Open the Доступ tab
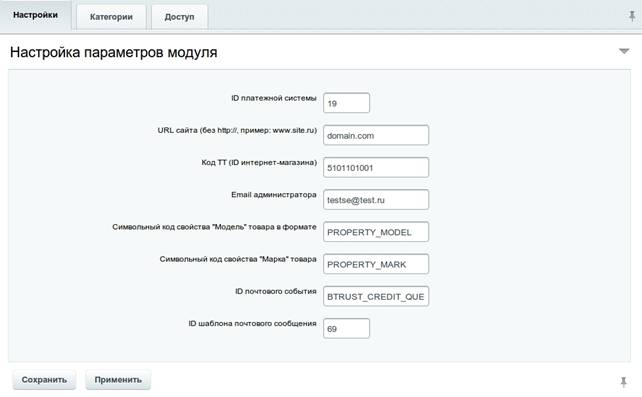Viewport: 642px width, 397px height. [x=179, y=17]
